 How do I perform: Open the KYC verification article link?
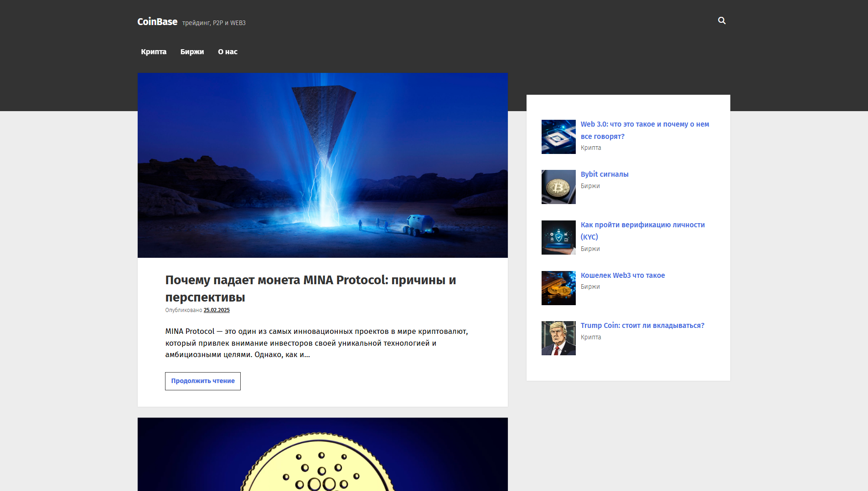pos(643,231)
